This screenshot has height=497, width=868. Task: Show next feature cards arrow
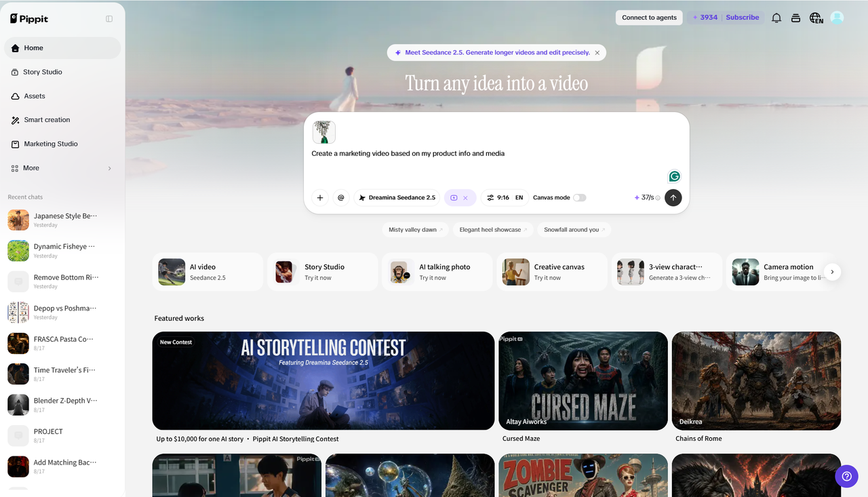[832, 272]
